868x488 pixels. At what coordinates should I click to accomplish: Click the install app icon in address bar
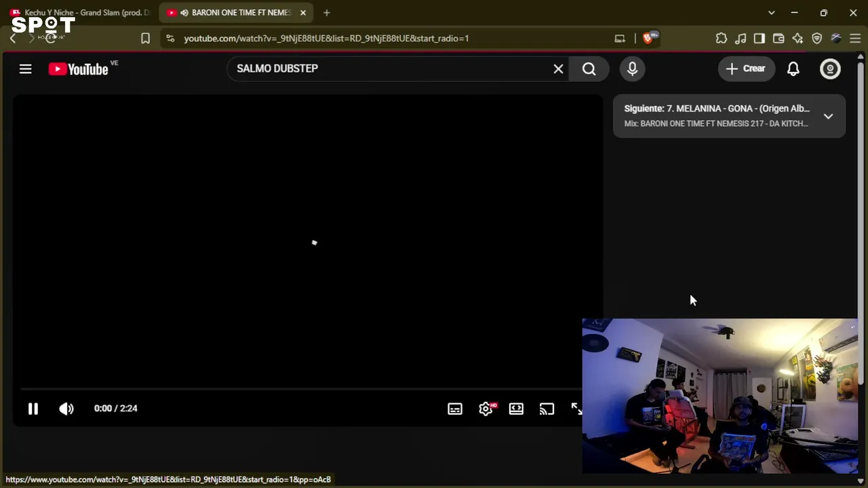coord(620,39)
